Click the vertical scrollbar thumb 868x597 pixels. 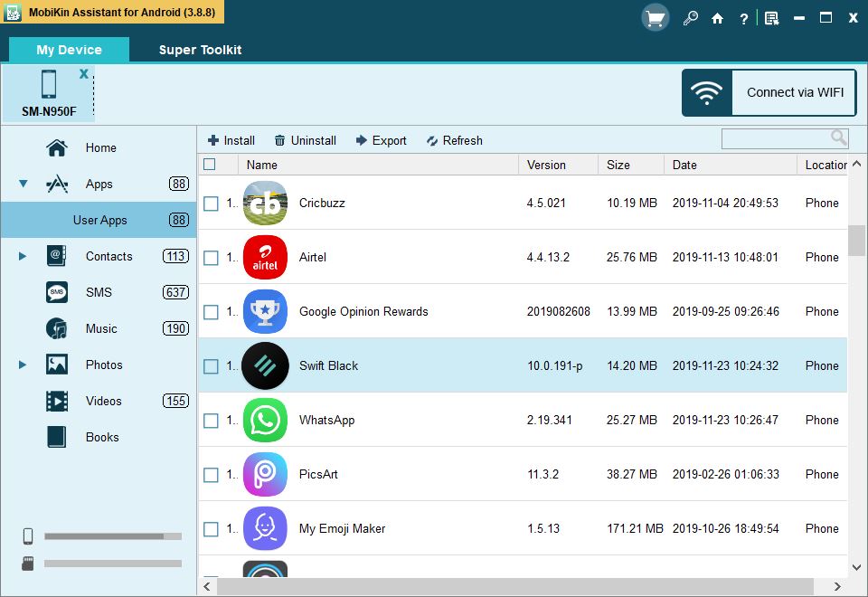pyautogui.click(x=856, y=241)
